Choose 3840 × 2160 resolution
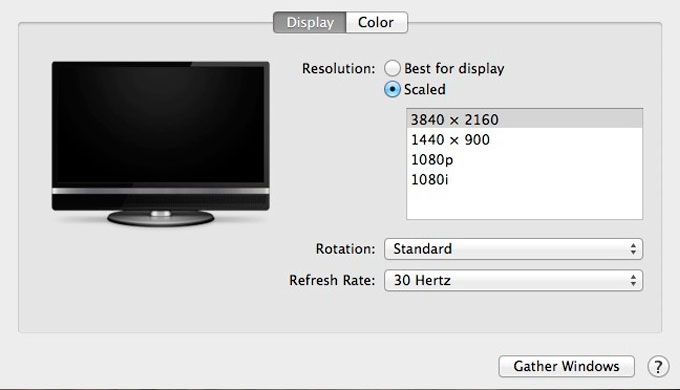Screen dimensions: 680x390 [x=524, y=119]
